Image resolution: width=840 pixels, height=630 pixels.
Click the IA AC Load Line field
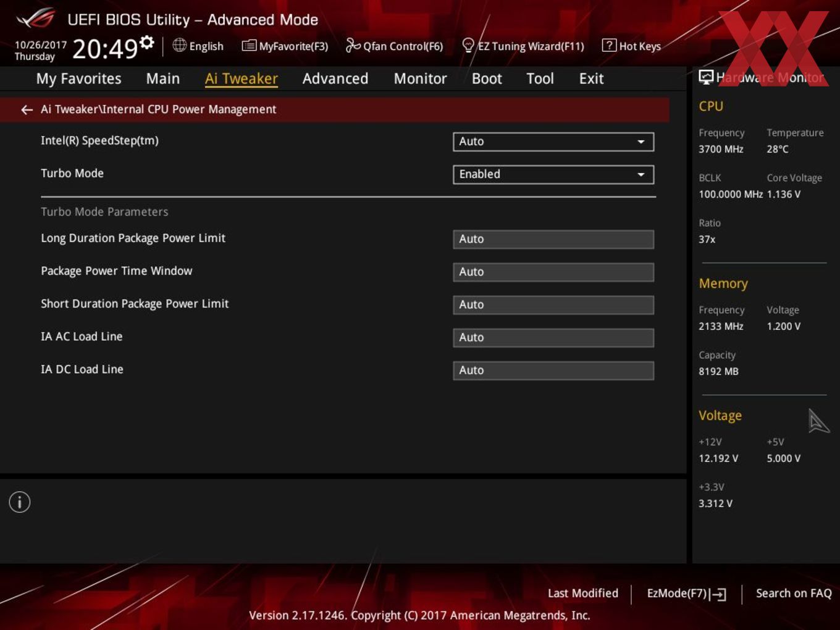pos(553,337)
